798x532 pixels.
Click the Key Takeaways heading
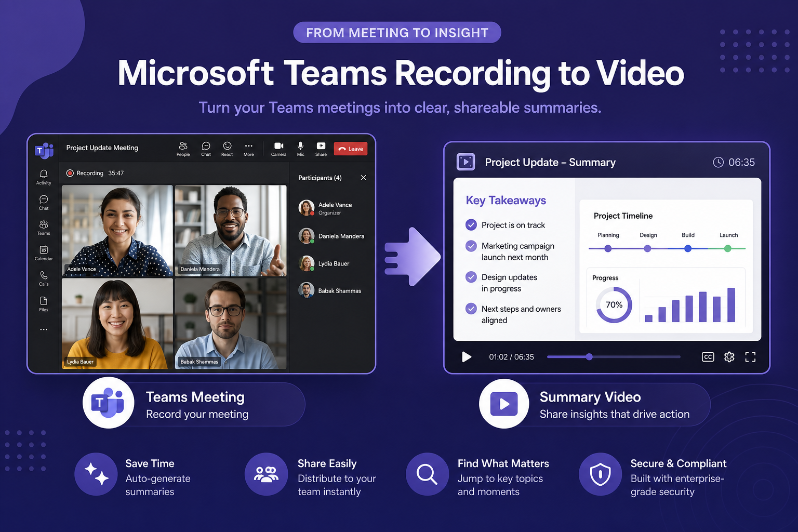pyautogui.click(x=506, y=200)
